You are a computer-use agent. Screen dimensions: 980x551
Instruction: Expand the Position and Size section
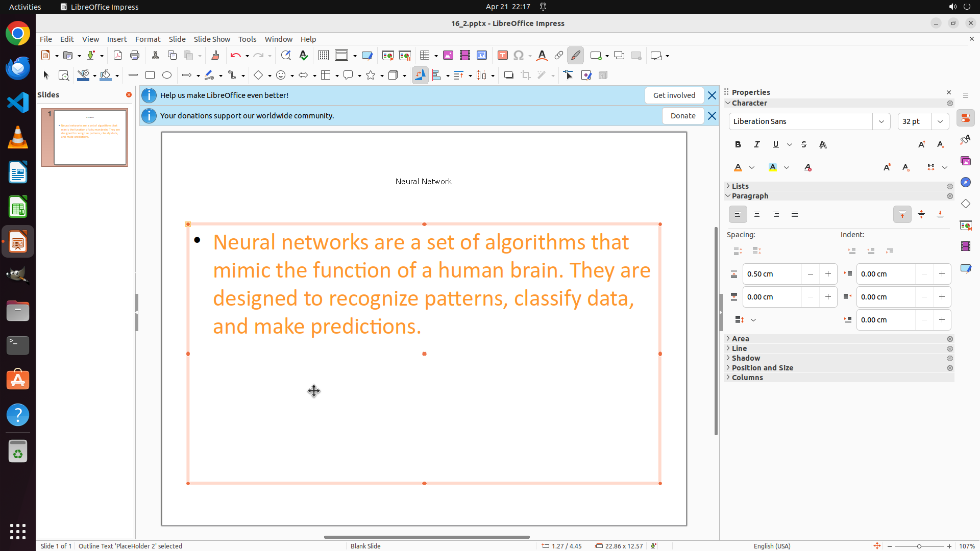pyautogui.click(x=762, y=368)
